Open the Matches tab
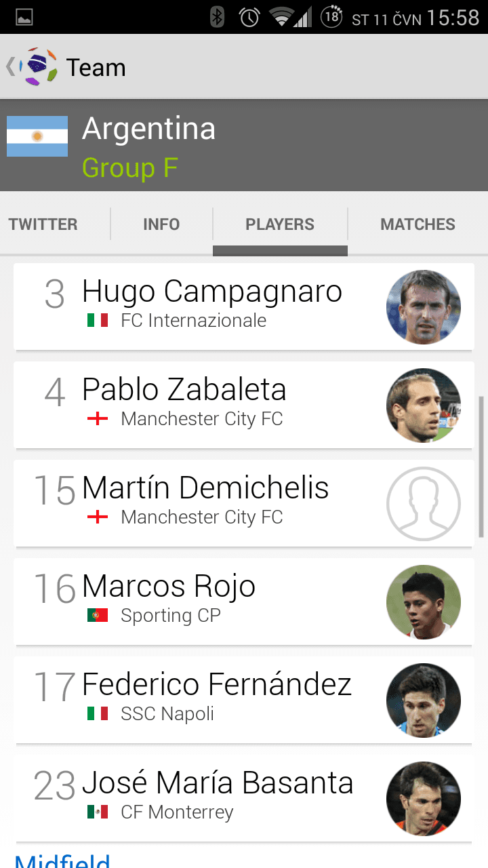The image size is (488, 868). click(x=418, y=224)
